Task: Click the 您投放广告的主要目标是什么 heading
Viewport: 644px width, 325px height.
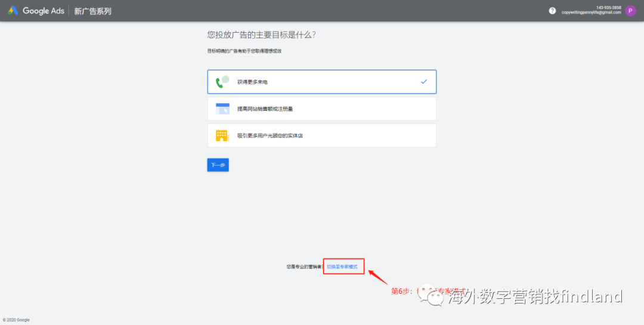Action: (x=262, y=35)
